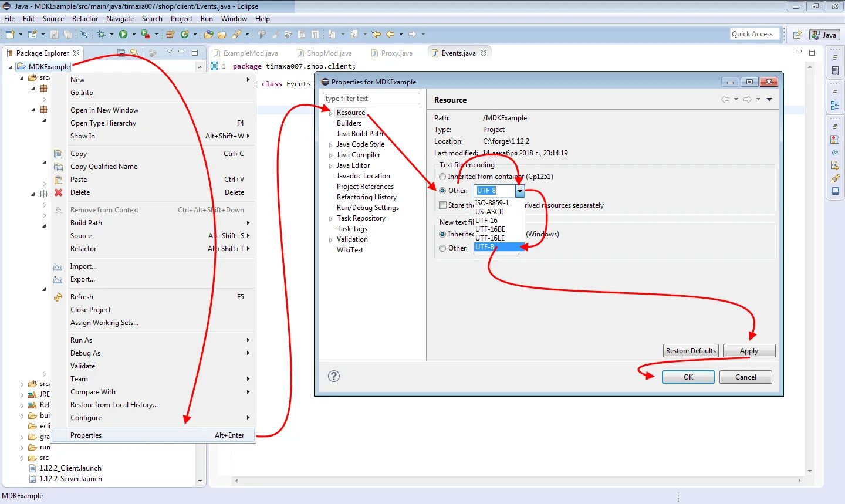Screen dimensions: 845x504
Task: Open the Refactor menu in menu bar
Action: pyautogui.click(x=85, y=19)
